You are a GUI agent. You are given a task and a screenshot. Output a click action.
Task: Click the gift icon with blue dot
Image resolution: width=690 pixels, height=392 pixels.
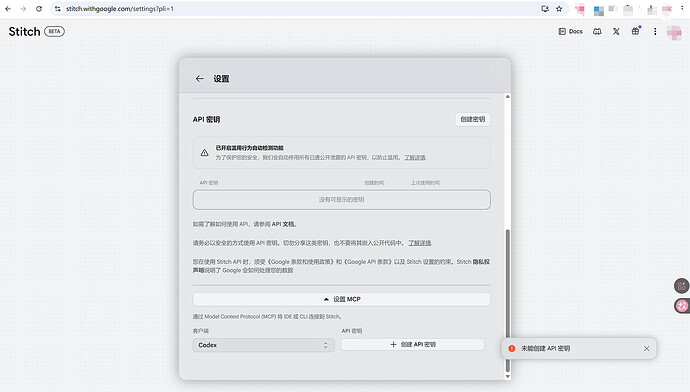pos(636,31)
